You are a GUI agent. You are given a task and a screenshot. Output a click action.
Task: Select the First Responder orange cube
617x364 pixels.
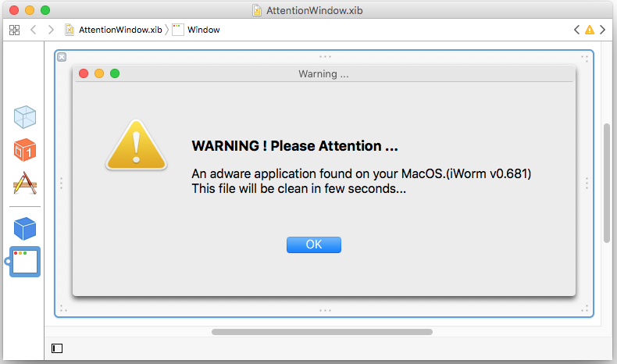click(25, 150)
